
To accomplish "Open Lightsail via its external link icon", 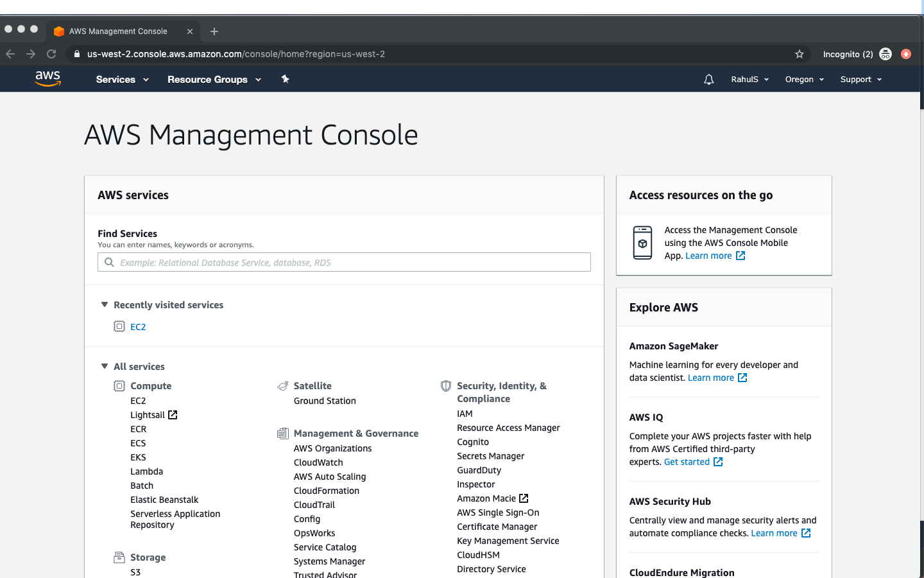I will pyautogui.click(x=171, y=414).
